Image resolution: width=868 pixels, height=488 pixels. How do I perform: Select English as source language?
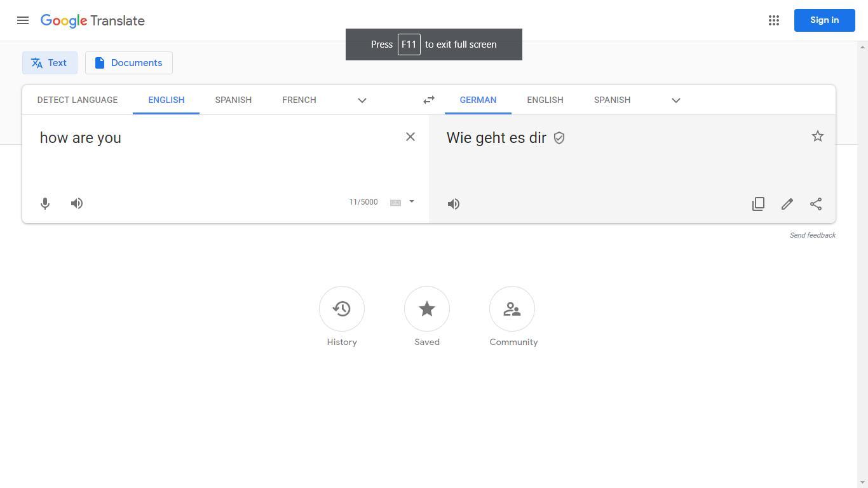[x=166, y=100]
